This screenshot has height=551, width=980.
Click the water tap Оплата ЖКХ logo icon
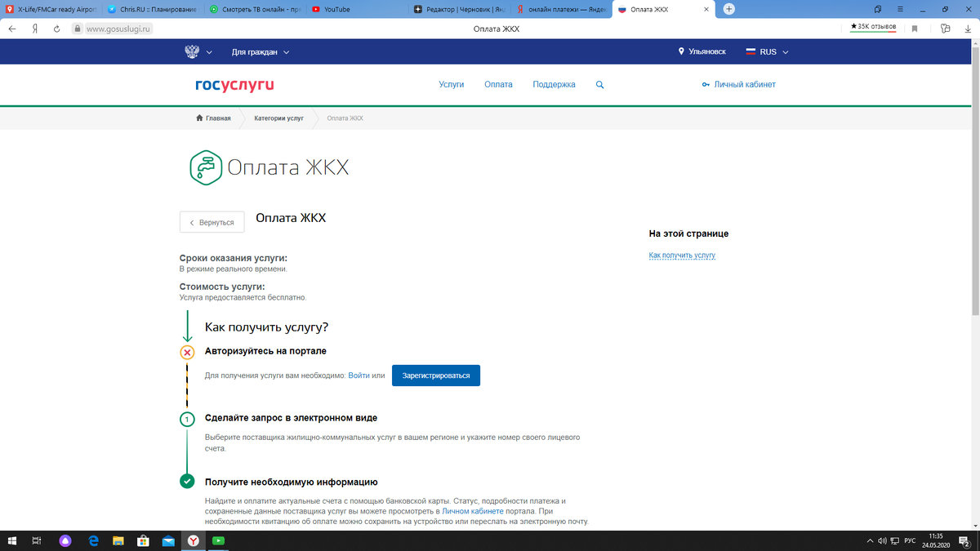[205, 166]
